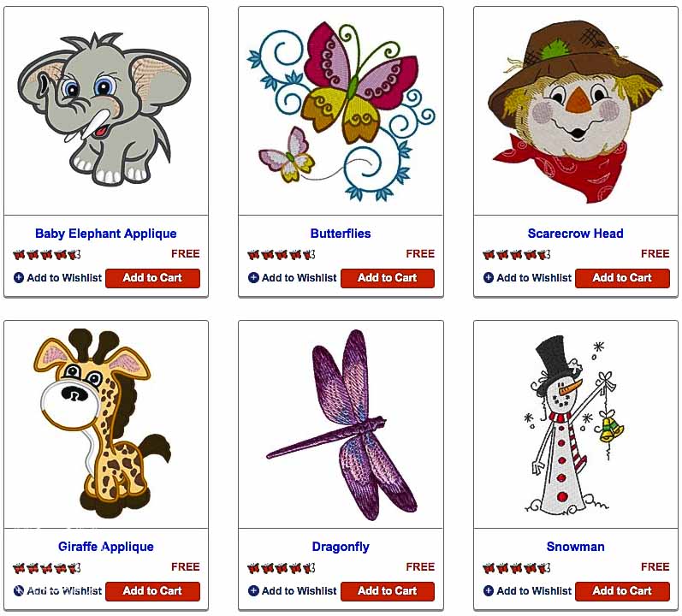Click the plus icon beside Baby Elephant wishlist

click(x=19, y=278)
